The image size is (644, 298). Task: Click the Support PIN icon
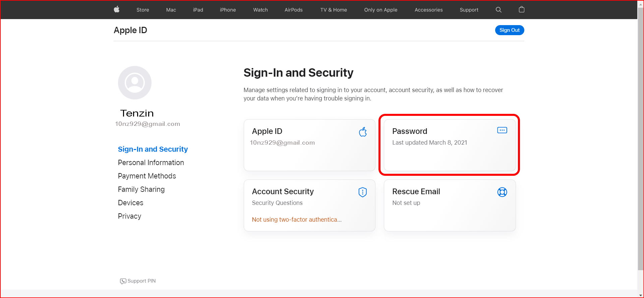[x=123, y=281]
